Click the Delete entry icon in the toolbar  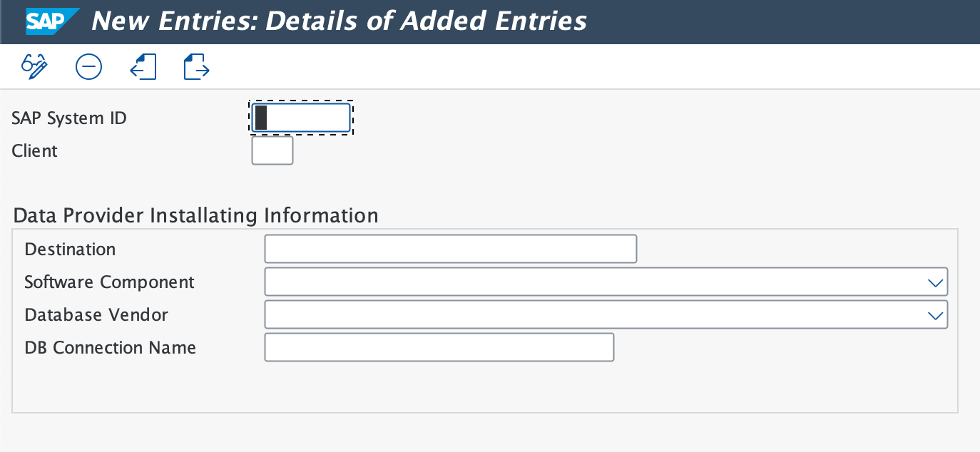[88, 66]
